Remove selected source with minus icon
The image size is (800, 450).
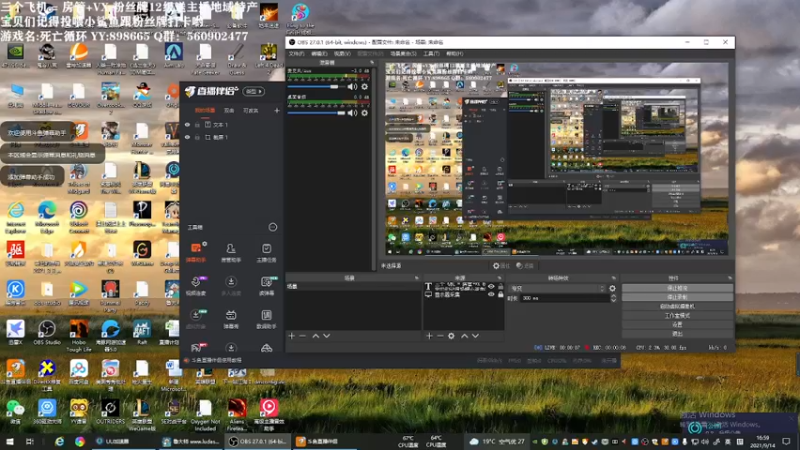440,336
